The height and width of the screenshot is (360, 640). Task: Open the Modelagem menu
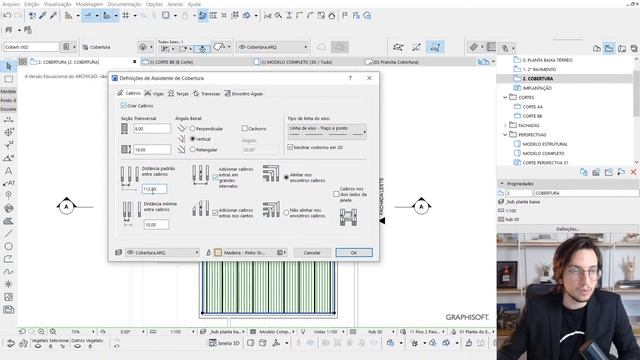(x=89, y=4)
